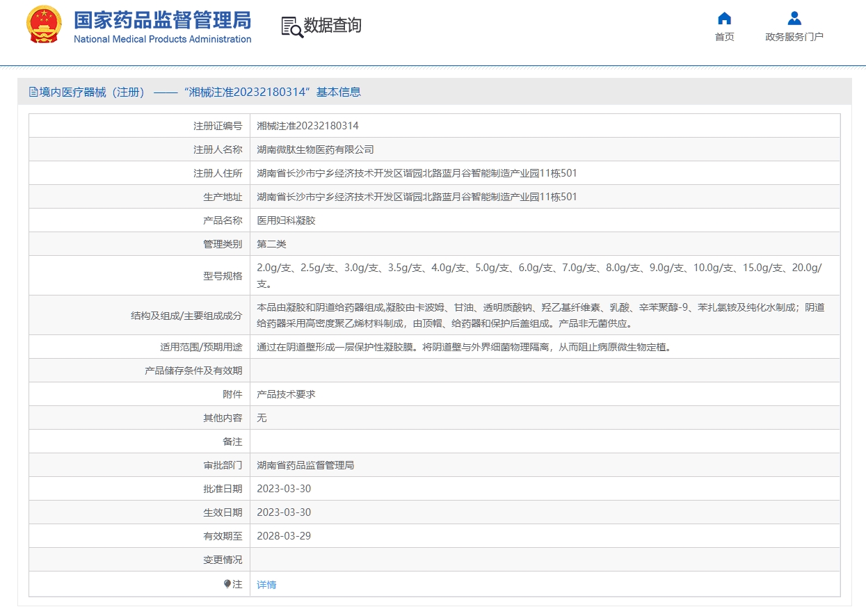Click the national emblem logo
This screenshot has width=866, height=616.
pos(44,25)
